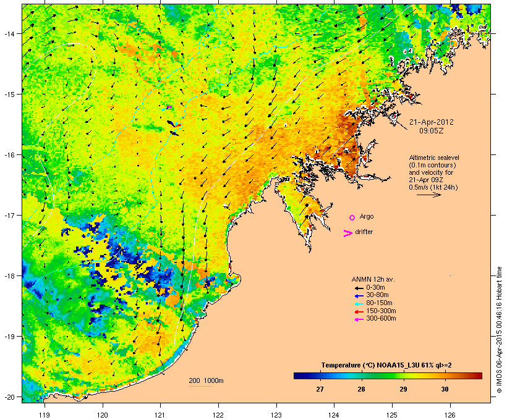This screenshot has width=507, height=420.
Task: Click the 21-Apr-2012 date label
Action: pyautogui.click(x=432, y=122)
